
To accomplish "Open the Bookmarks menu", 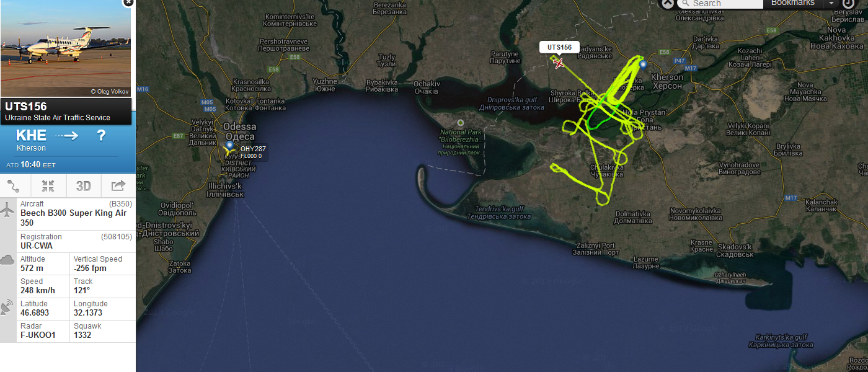I will pos(792,3).
